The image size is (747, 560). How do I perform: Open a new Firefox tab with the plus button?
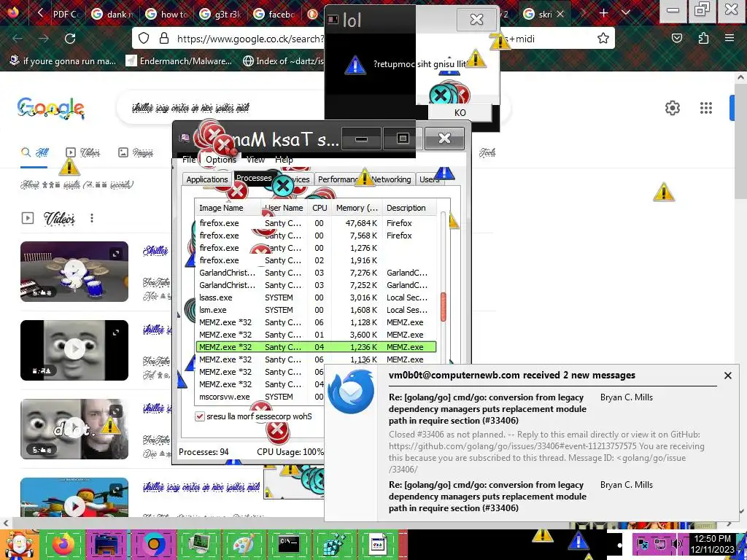(x=603, y=13)
